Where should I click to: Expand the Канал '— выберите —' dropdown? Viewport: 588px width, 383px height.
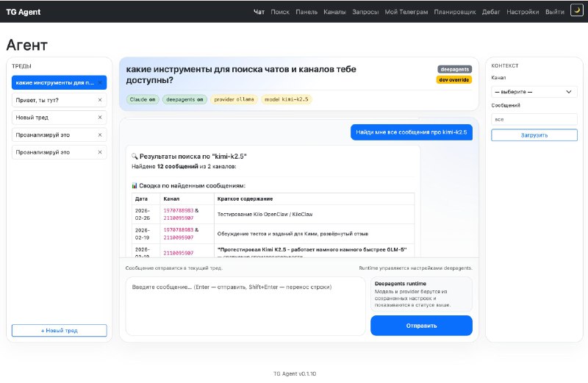click(x=534, y=92)
